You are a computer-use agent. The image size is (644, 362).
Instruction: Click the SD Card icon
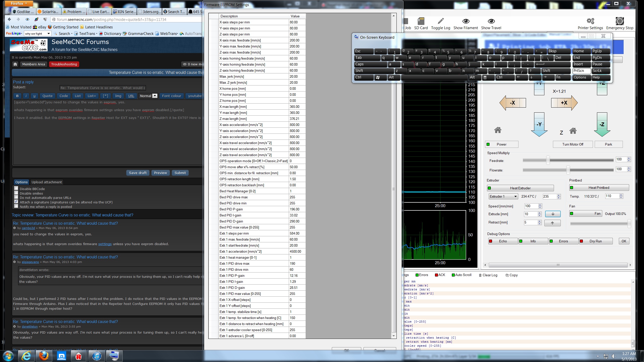coord(421,21)
